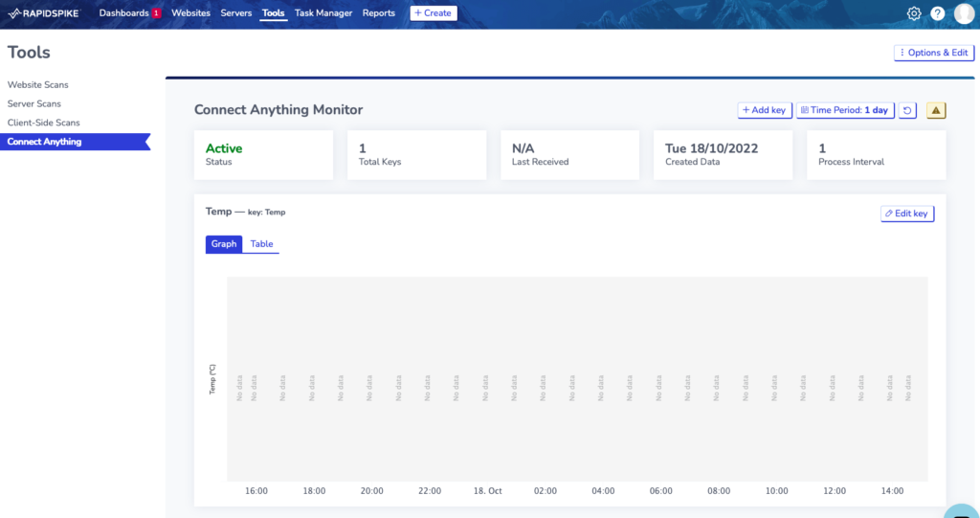980x518 pixels.
Task: Click the refresh data icon button
Action: [x=907, y=110]
